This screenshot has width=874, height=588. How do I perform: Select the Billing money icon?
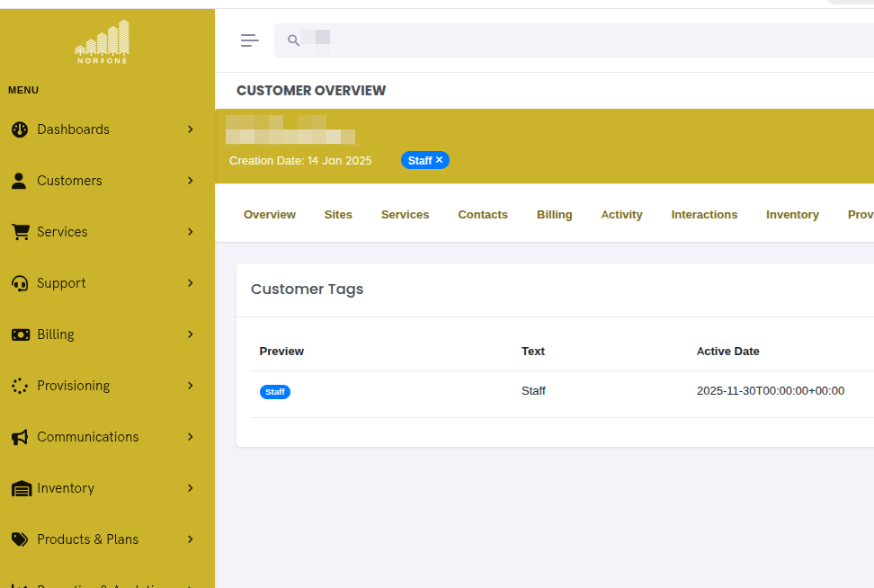(x=19, y=334)
